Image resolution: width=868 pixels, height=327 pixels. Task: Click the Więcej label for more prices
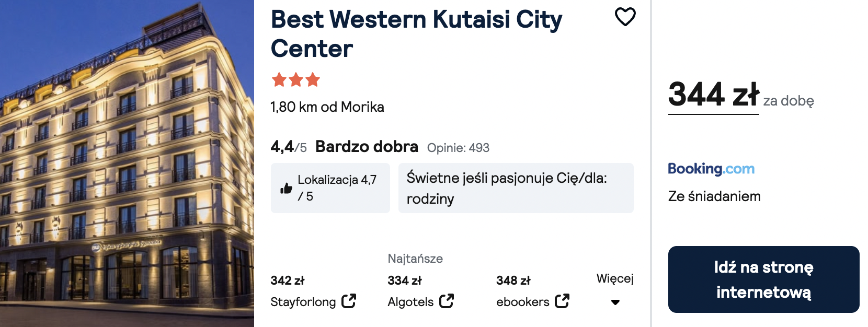pyautogui.click(x=615, y=278)
